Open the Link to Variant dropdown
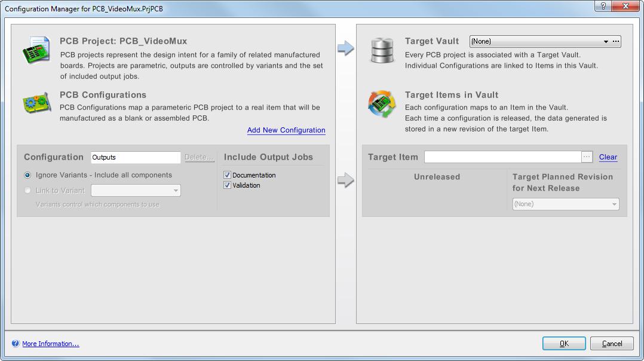This screenshot has height=361, width=644. pos(176,191)
